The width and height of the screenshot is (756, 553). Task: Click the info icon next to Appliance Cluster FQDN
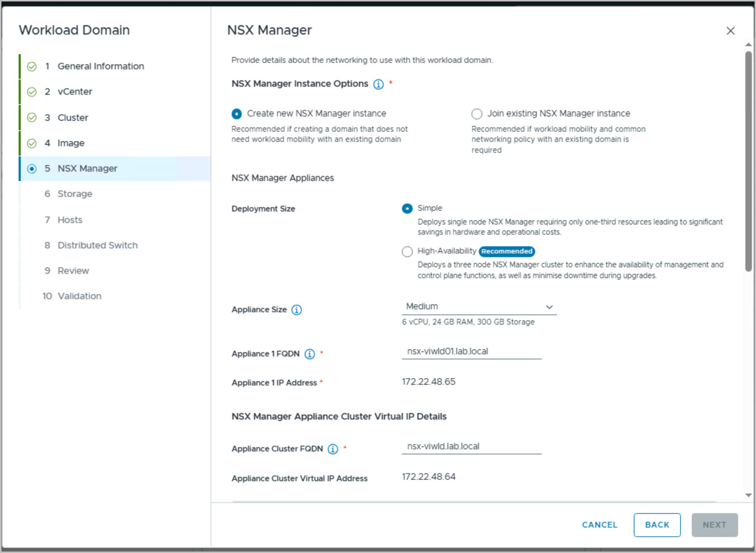333,449
